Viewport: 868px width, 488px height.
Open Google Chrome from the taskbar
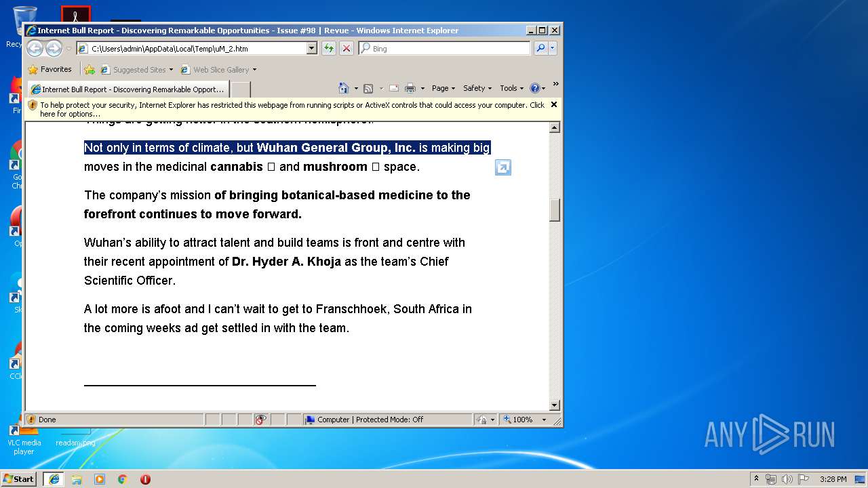[x=123, y=479]
